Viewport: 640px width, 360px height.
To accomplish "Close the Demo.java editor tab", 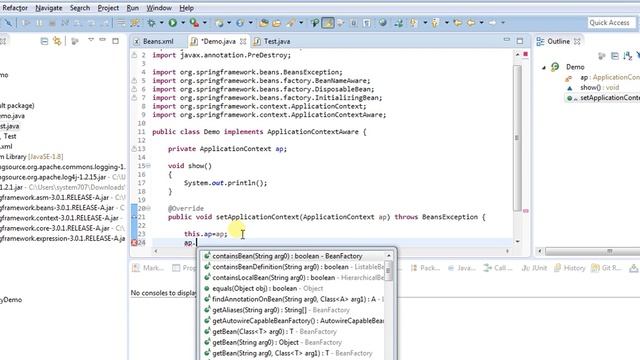I will pos(243,41).
